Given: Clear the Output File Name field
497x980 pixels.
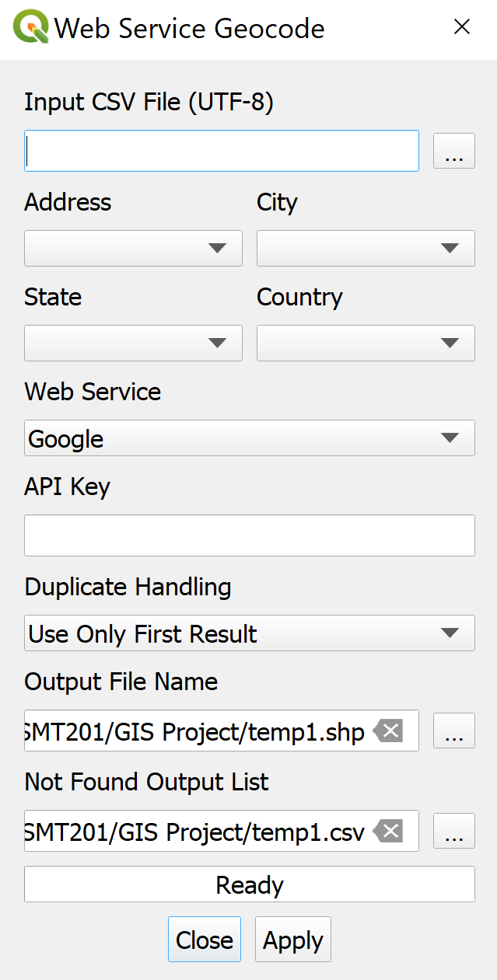Looking at the screenshot, I should coord(388,731).
